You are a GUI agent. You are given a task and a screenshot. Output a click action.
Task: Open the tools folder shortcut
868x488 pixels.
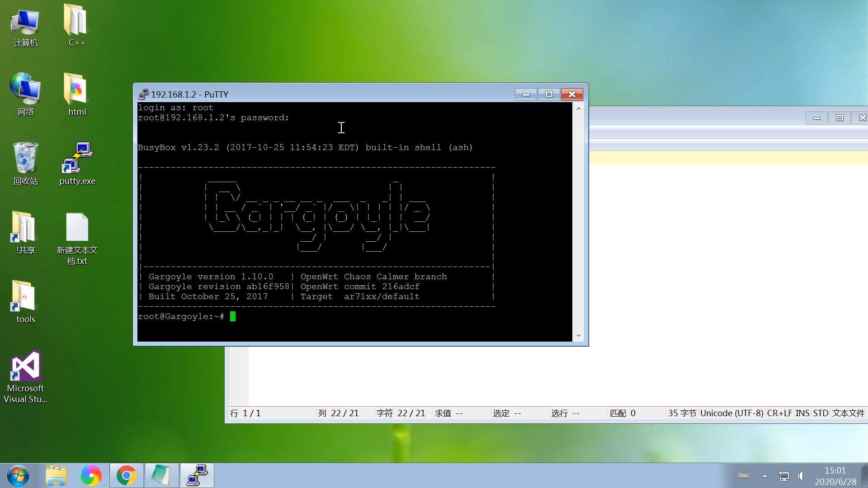click(24, 297)
